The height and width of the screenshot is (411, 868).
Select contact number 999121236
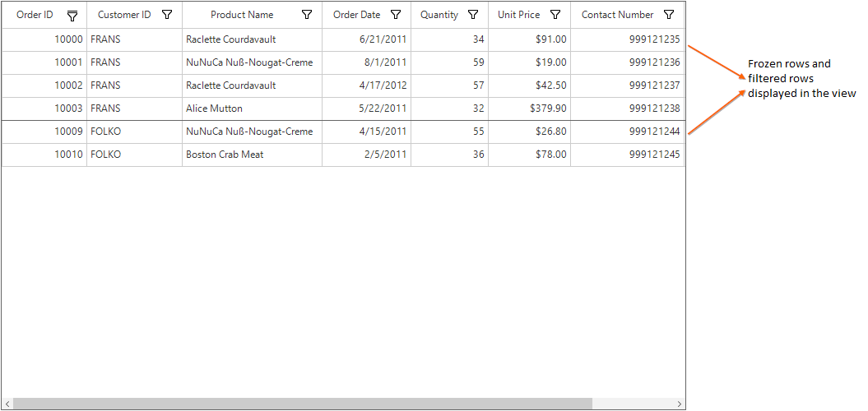pyautogui.click(x=628, y=63)
